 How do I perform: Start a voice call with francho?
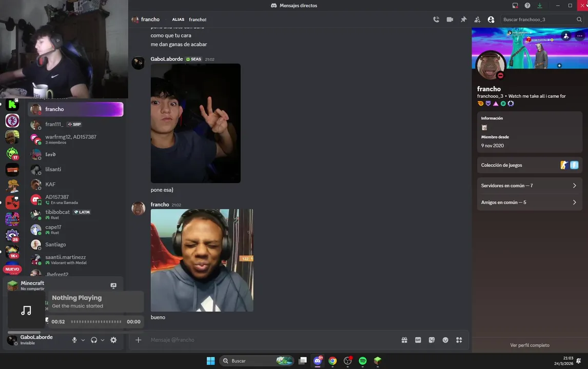(436, 19)
